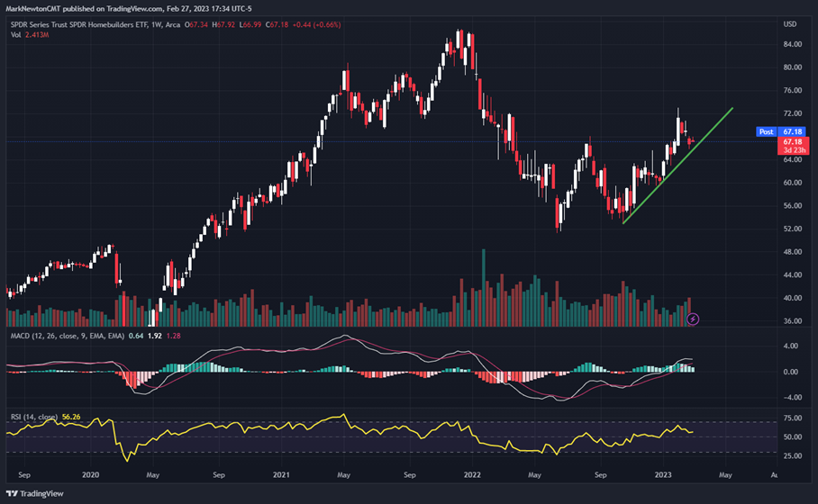This screenshot has width=818, height=504.
Task: Click the 64.00 price axis label
Action: [793, 159]
